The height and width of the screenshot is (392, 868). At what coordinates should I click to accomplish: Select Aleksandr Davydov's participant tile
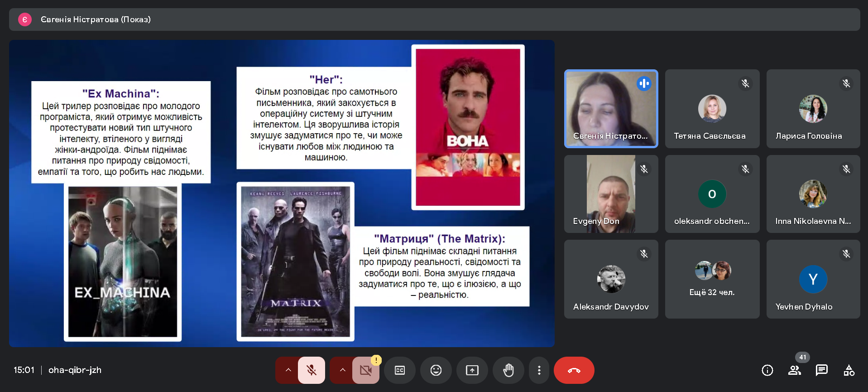611,279
